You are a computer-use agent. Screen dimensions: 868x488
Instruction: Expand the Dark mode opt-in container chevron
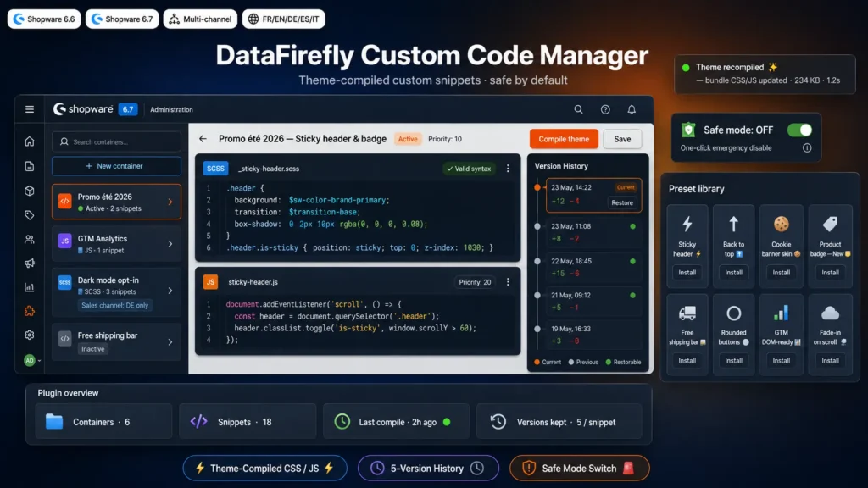[170, 291]
